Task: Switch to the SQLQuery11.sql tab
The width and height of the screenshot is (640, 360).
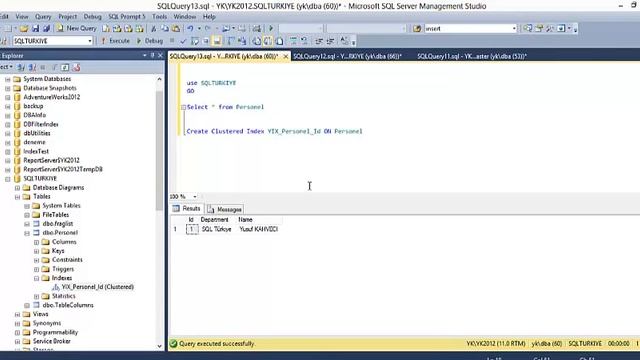Action: [472, 56]
